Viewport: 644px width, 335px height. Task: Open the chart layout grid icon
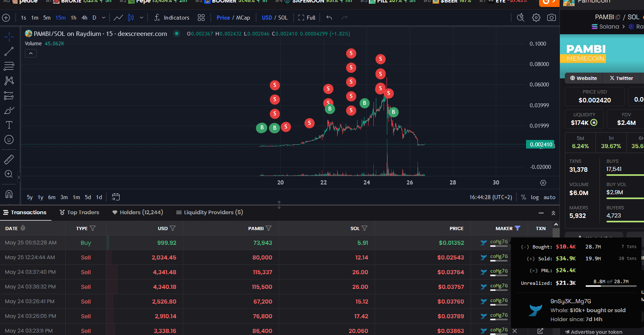[201, 18]
